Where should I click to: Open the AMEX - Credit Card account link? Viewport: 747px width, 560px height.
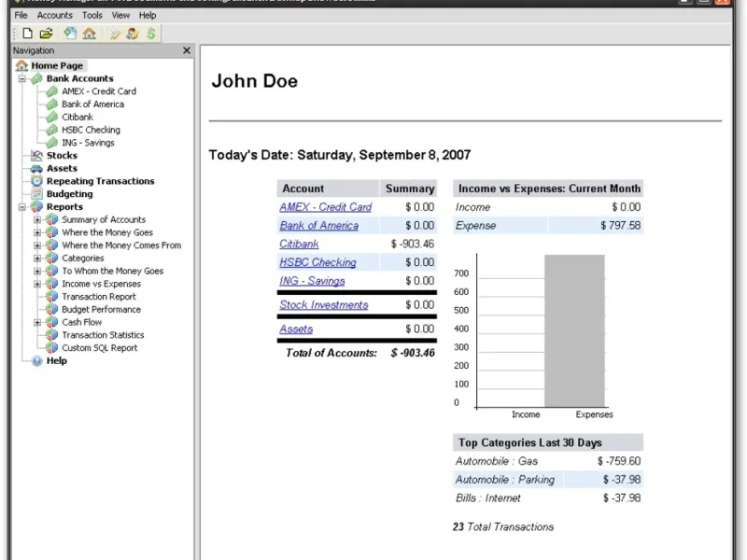pyautogui.click(x=325, y=207)
